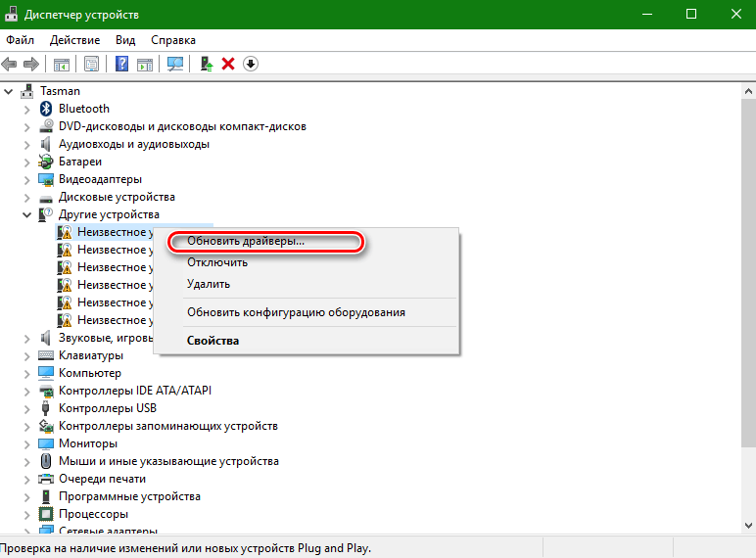
Task: Open the Действие menu
Action: point(74,40)
